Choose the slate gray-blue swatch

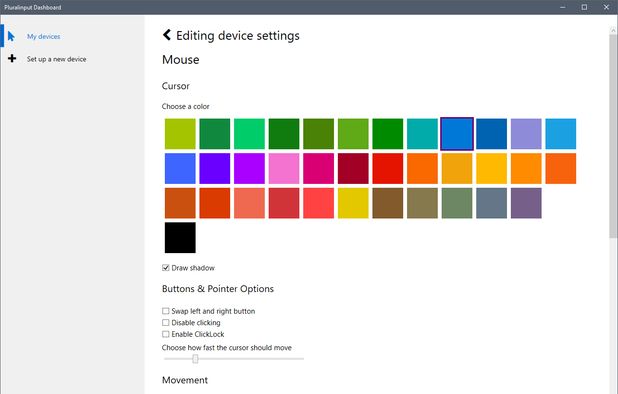(x=491, y=203)
